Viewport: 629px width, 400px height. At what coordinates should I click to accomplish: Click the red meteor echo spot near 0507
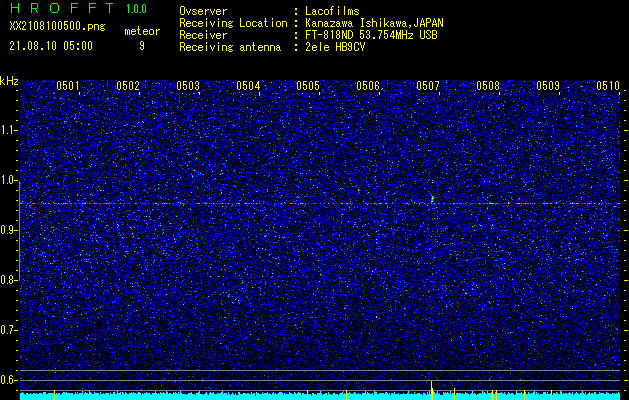click(x=432, y=199)
